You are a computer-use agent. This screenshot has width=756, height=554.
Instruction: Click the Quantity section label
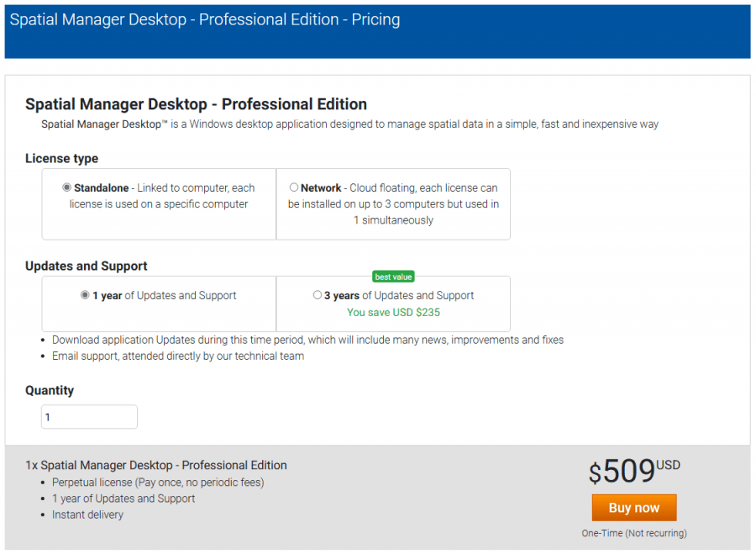click(x=49, y=390)
